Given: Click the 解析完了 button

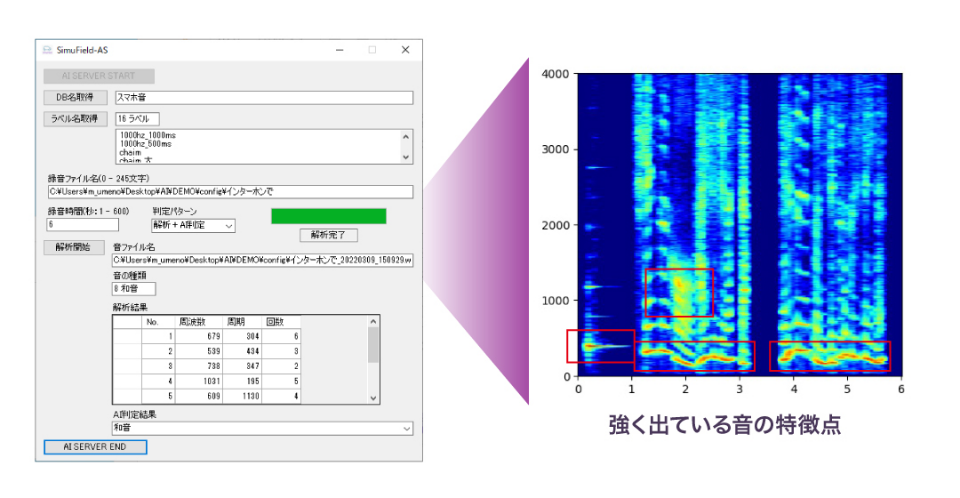Looking at the screenshot, I should point(328,235).
